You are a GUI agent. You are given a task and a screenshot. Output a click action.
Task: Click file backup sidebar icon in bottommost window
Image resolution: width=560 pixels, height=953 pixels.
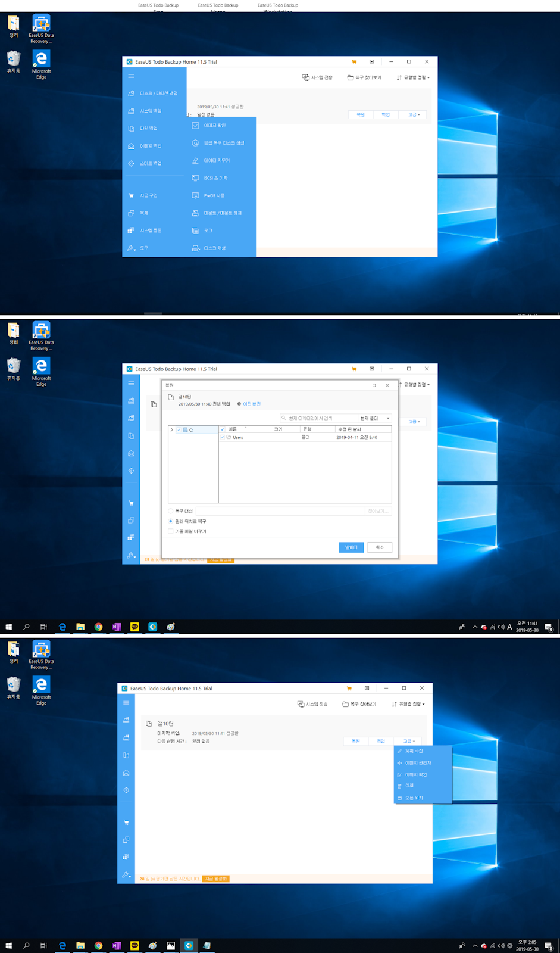126,755
